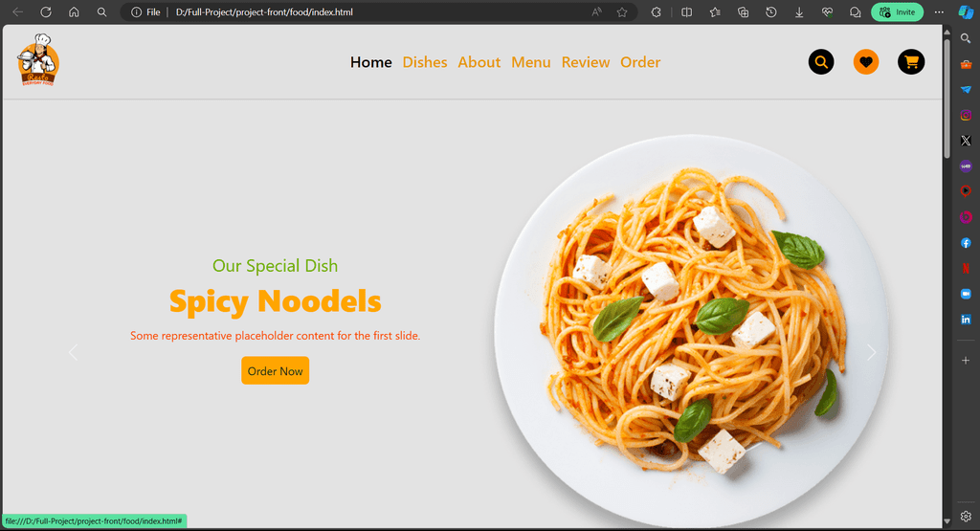Open the browser downloads icon

pos(799,11)
